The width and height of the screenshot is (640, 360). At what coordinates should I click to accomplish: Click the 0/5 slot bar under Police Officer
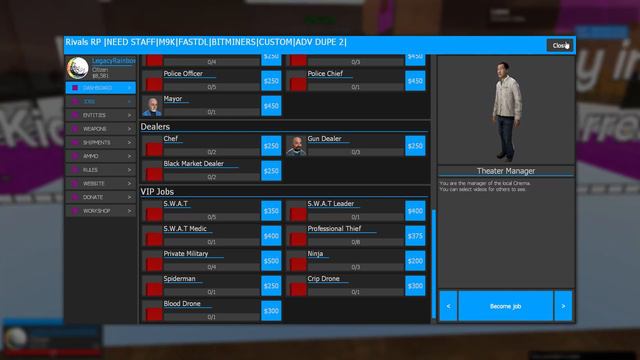point(211,87)
